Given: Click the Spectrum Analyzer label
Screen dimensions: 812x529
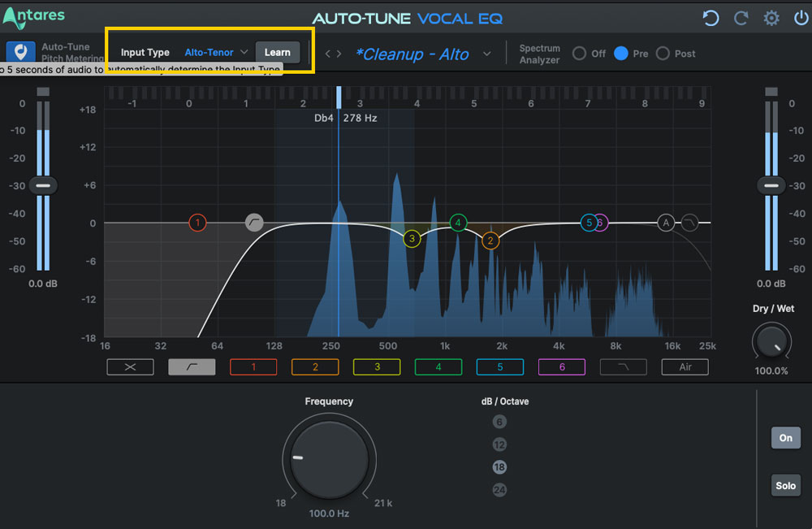Looking at the screenshot, I should 540,54.
